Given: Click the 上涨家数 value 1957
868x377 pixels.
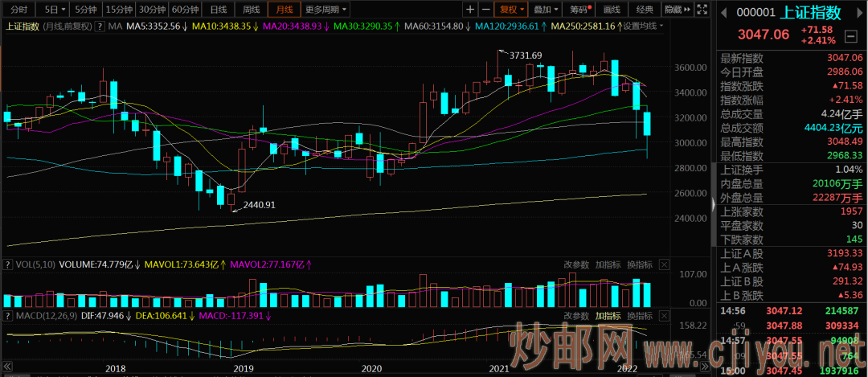Looking at the screenshot, I should point(852,211).
